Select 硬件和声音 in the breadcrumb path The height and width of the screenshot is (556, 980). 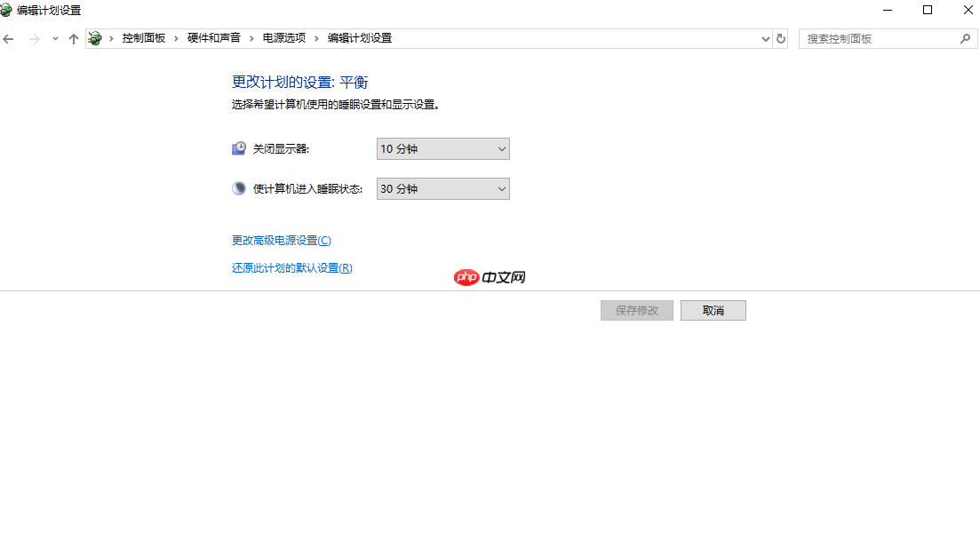pos(213,38)
